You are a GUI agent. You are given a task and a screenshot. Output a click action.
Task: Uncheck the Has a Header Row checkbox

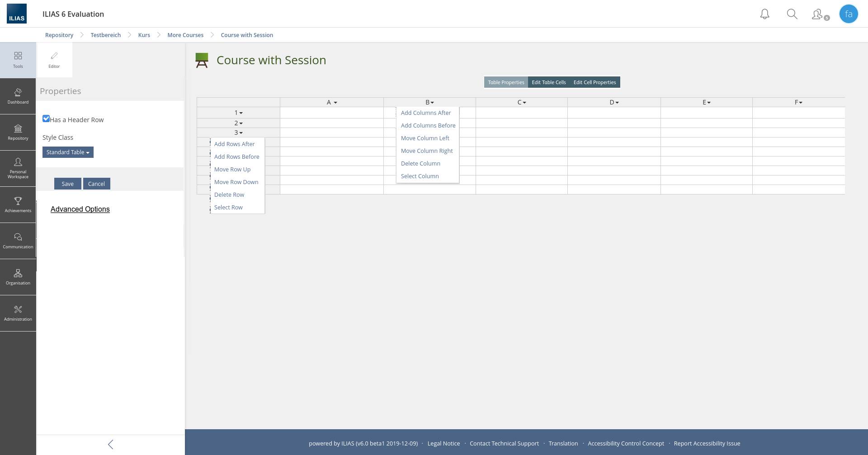pos(46,119)
